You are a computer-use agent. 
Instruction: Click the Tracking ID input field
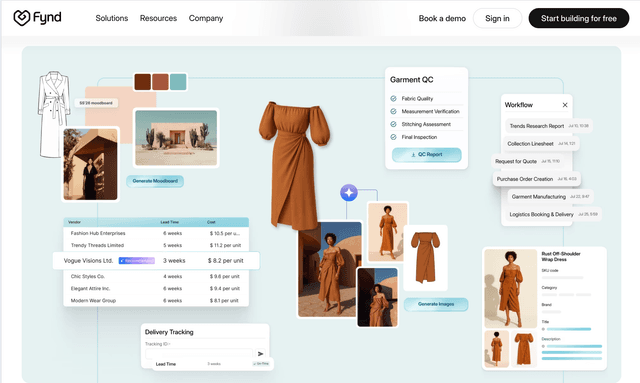(x=199, y=354)
